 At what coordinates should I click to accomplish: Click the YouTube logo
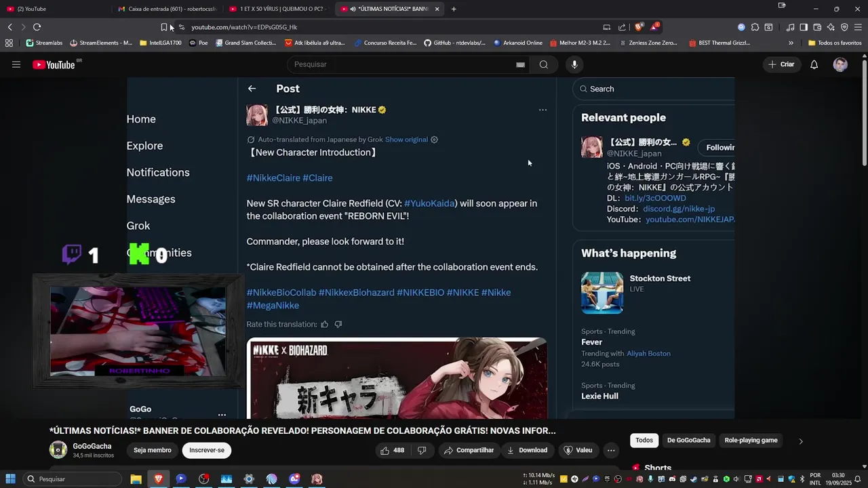(x=54, y=64)
